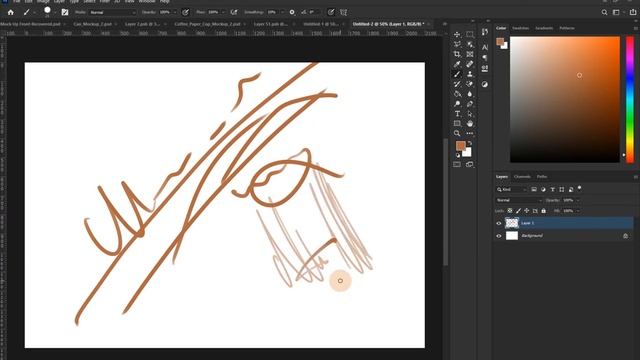Select the Pen tool
Screen dimensions: 640x360
(x=470, y=104)
